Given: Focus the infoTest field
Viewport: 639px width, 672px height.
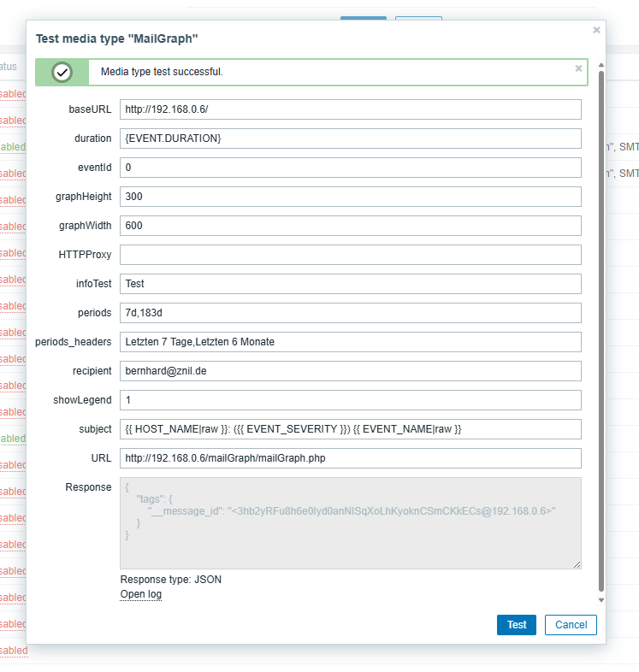Looking at the screenshot, I should (x=350, y=284).
